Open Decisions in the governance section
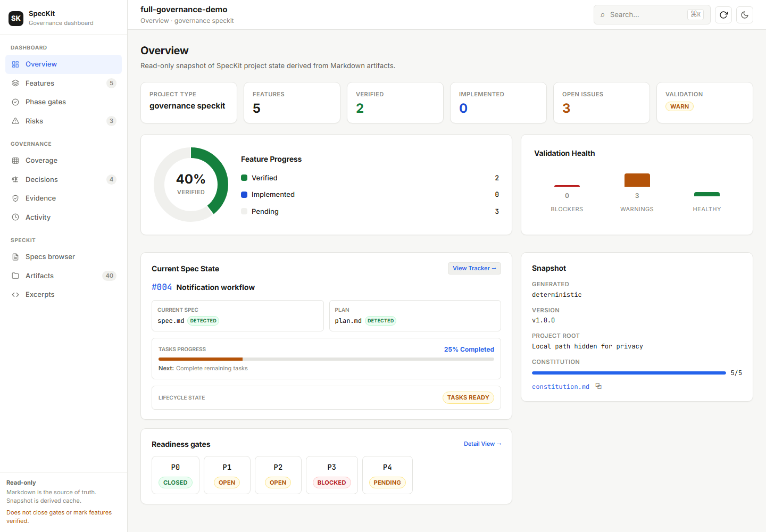Viewport: 766px width, 532px height. point(63,179)
